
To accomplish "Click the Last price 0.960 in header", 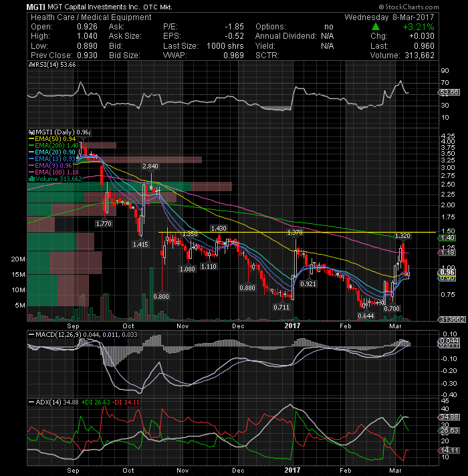I will coord(424,46).
